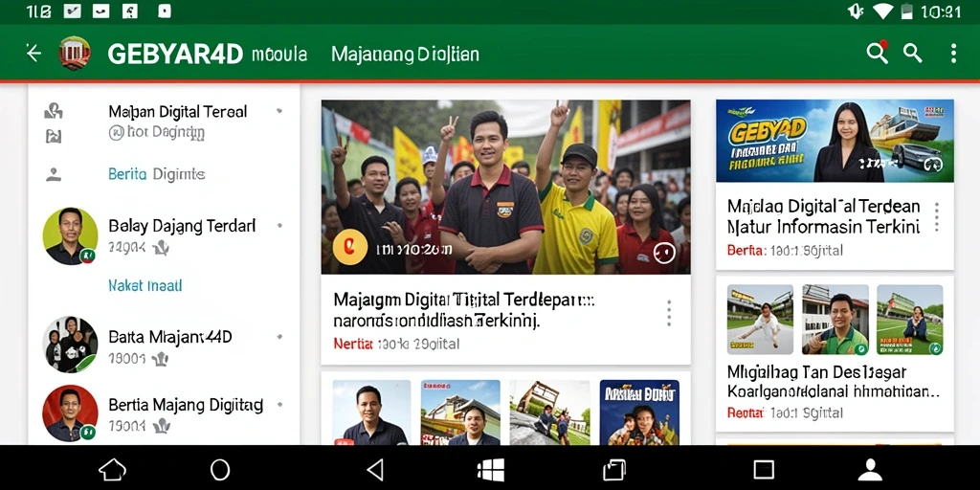Tap the crown icon under Bertia Majang Digitag
Screen dimensions: 980x490
[161, 426]
